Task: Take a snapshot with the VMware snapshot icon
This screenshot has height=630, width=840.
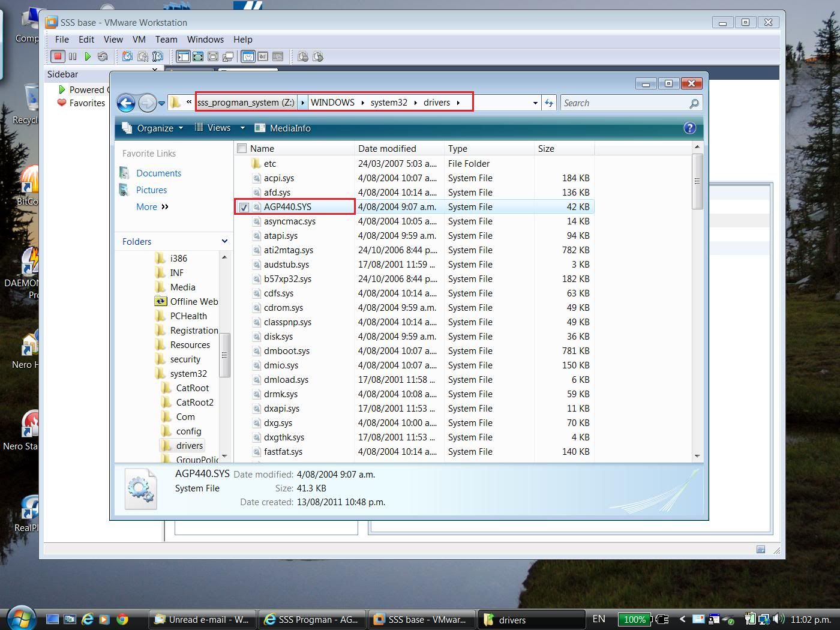Action: [127, 56]
